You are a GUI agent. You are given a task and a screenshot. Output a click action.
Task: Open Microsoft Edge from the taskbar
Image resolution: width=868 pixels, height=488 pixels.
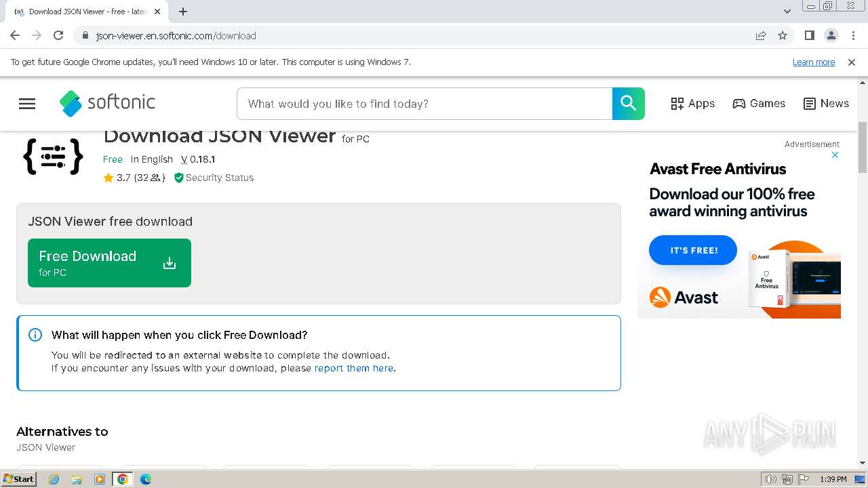tap(146, 479)
